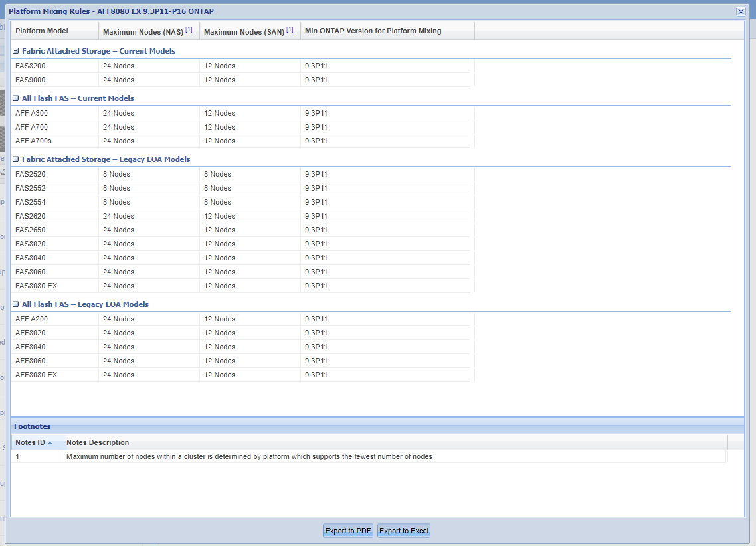Select the FAS2552 row
The image size is (756, 546).
coord(240,189)
